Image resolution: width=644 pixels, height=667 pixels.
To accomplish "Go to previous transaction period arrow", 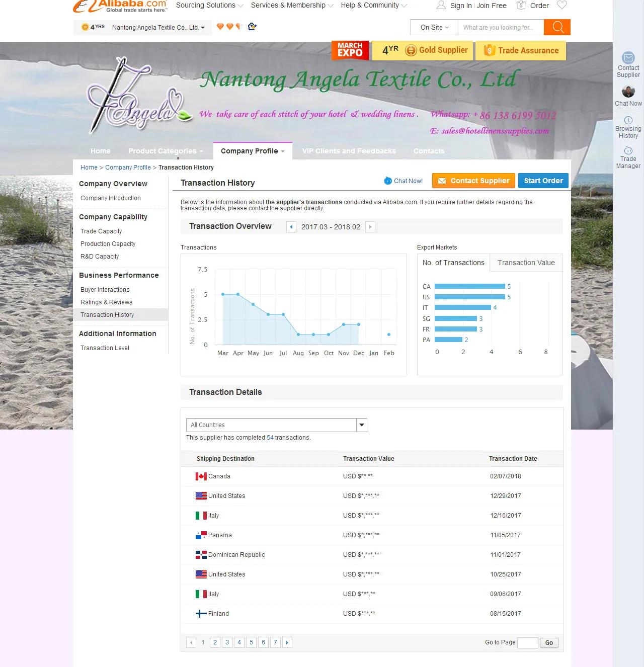I will pos(291,227).
